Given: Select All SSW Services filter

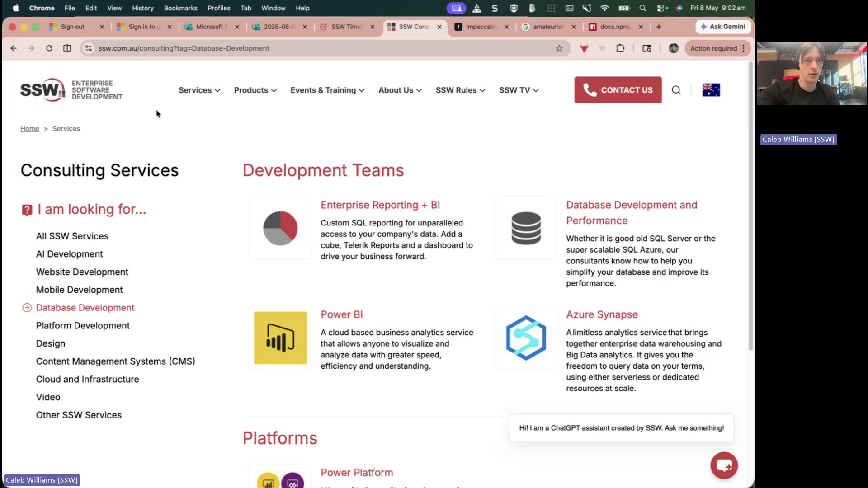Looking at the screenshot, I should 72,236.
